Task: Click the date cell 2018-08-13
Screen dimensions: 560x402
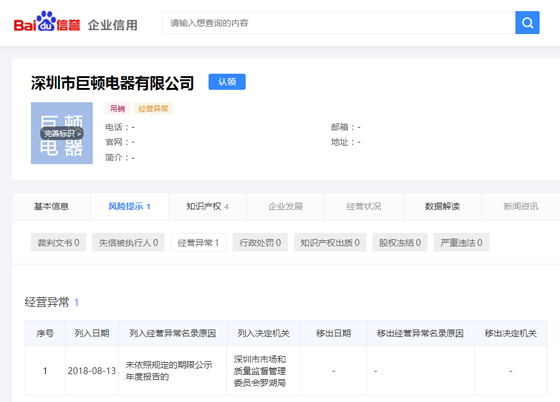Action: coord(92,371)
